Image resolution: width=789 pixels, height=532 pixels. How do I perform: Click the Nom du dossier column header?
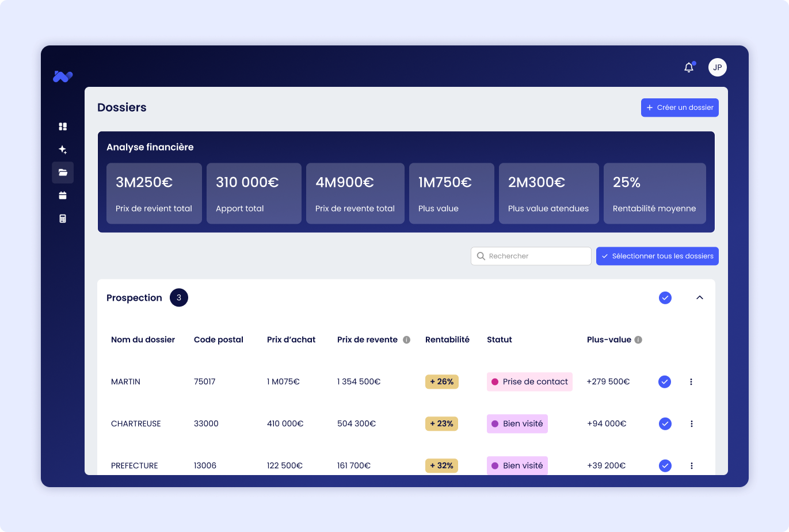point(143,340)
